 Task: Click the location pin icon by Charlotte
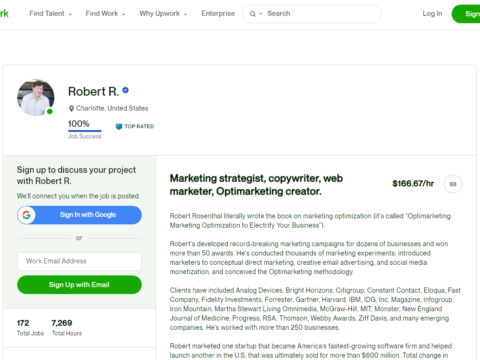(71, 108)
